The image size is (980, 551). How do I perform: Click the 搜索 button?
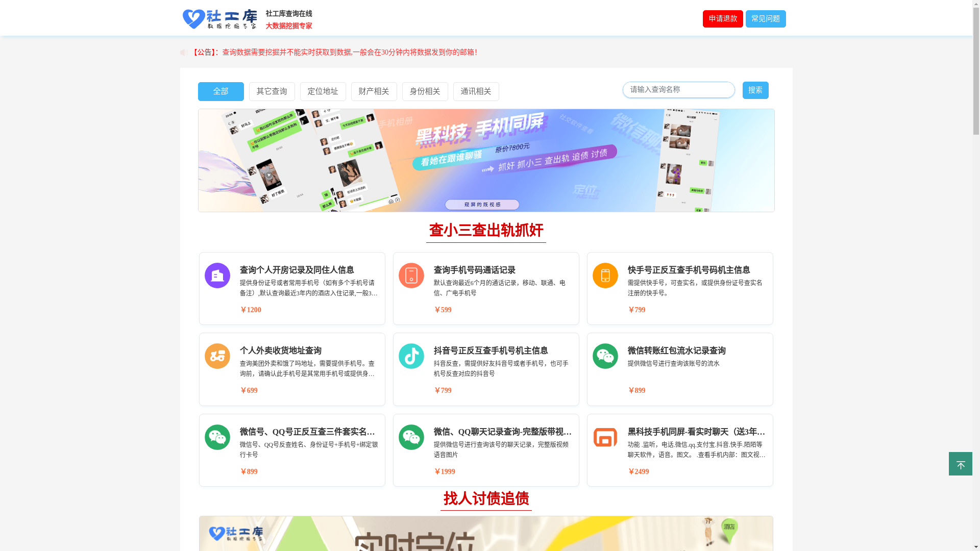coord(755,90)
